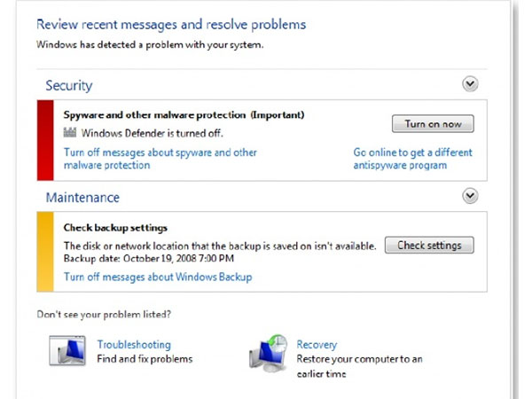Select the Security section heading
The height and width of the screenshot is (399, 532).
tap(69, 85)
